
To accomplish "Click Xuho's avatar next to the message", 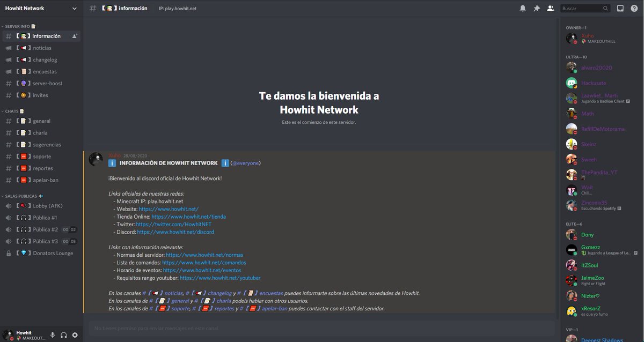I will pos(96,159).
